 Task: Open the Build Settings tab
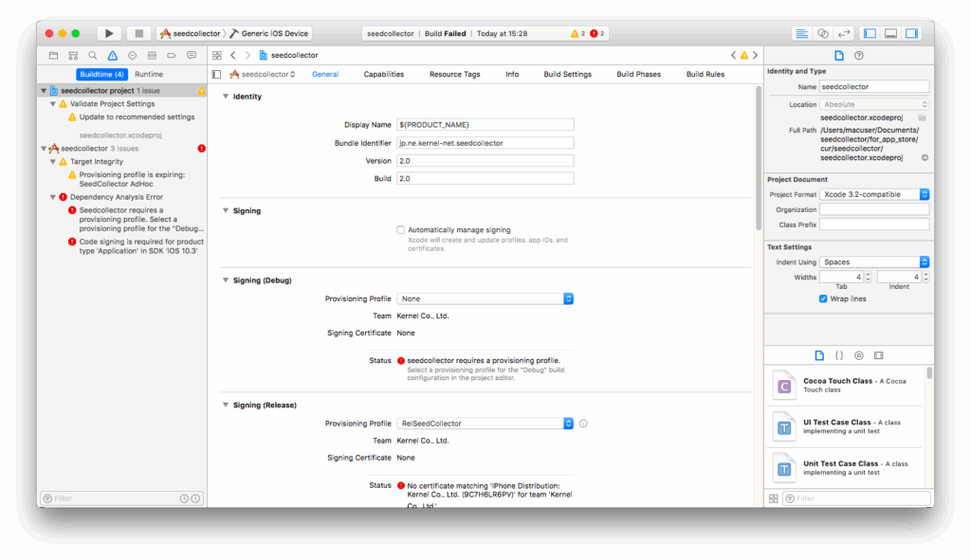click(567, 74)
